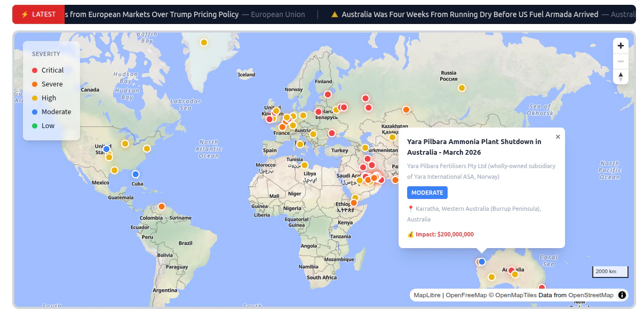Viewport: 644px width, 318px height.
Task: Click the money bag icon next to Impact amount
Action: tap(410, 234)
